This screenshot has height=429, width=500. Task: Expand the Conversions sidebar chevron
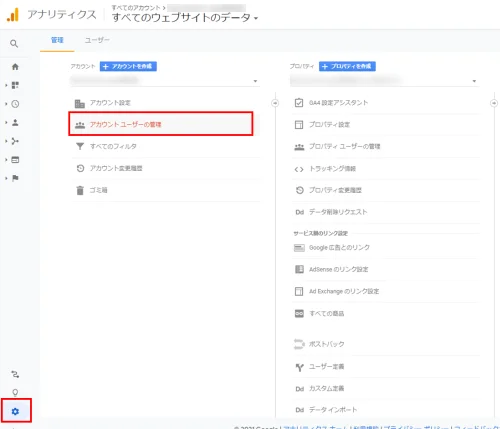pos(6,178)
